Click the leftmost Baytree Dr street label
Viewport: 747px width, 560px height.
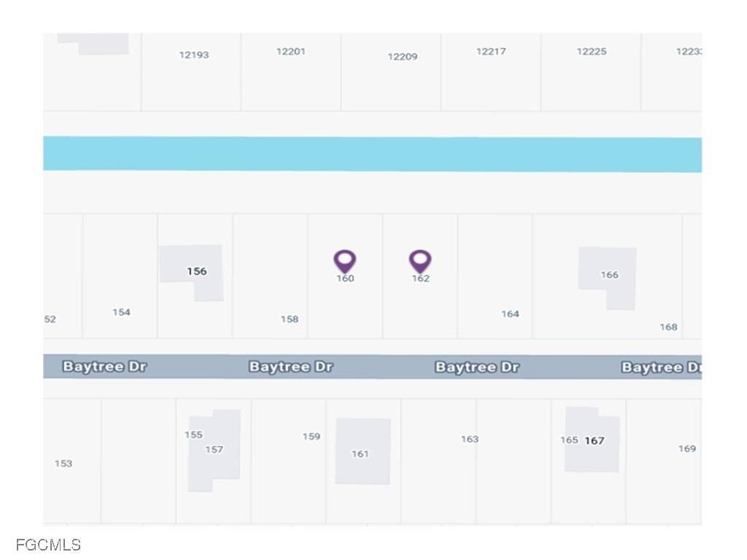pyautogui.click(x=104, y=367)
